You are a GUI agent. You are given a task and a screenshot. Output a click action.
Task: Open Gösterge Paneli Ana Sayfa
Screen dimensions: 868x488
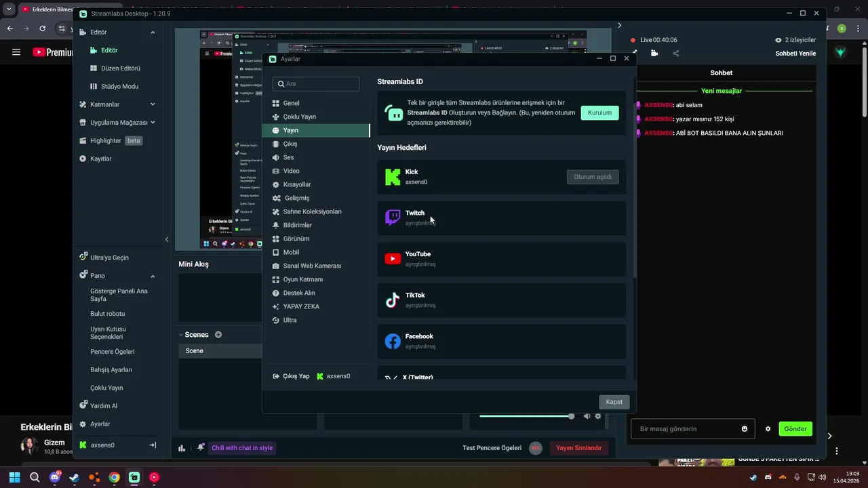[119, 295]
